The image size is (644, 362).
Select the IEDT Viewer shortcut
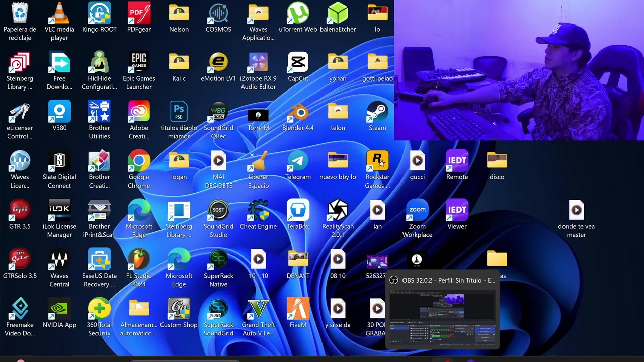coord(457,211)
